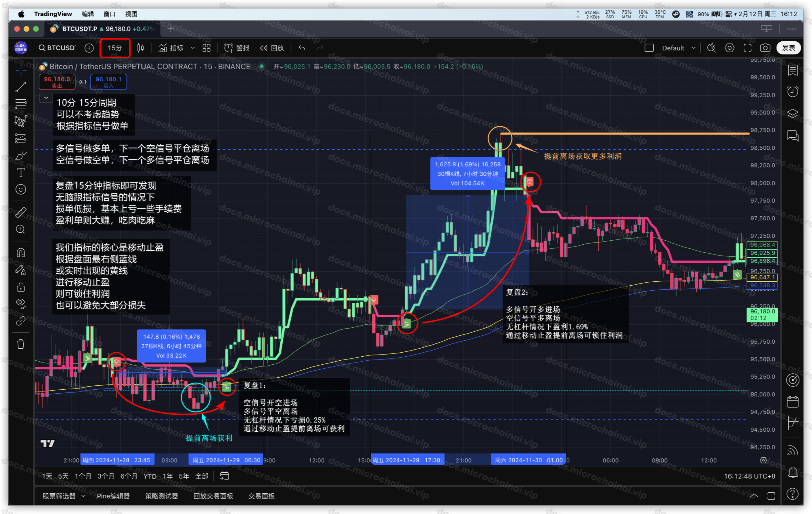
Task: Open the Fibonacci retracement tools
Action: [21, 104]
